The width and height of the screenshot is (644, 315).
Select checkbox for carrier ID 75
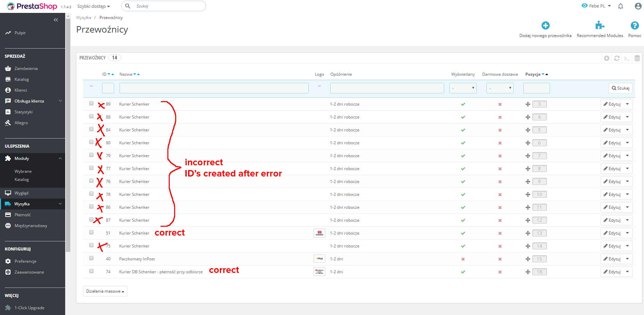click(91, 245)
